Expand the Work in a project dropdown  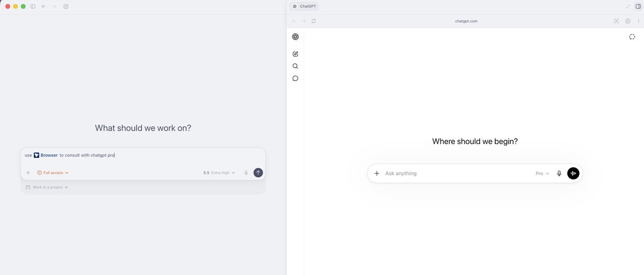pos(47,187)
